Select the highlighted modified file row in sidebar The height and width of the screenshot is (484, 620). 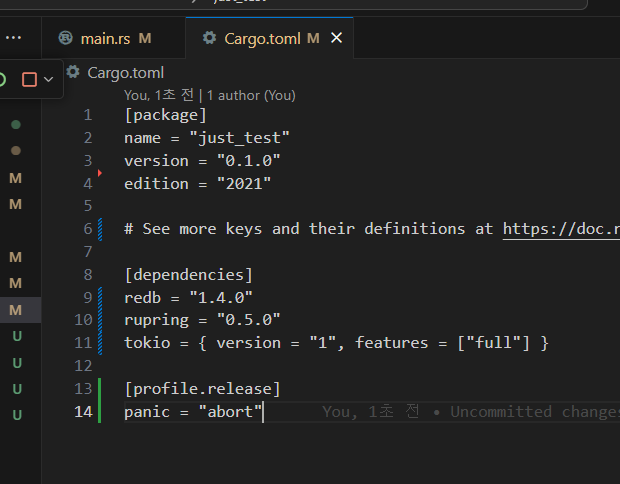(x=16, y=310)
